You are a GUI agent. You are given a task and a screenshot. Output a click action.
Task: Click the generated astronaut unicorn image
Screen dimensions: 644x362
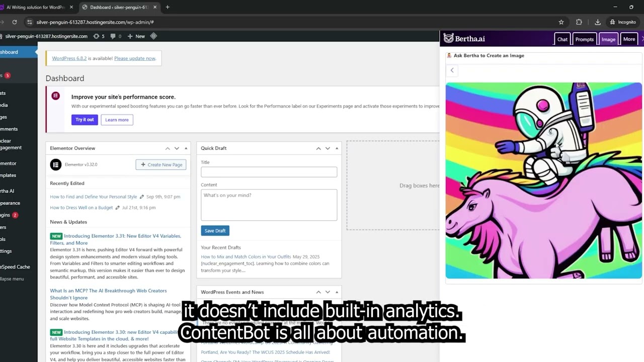point(543,180)
